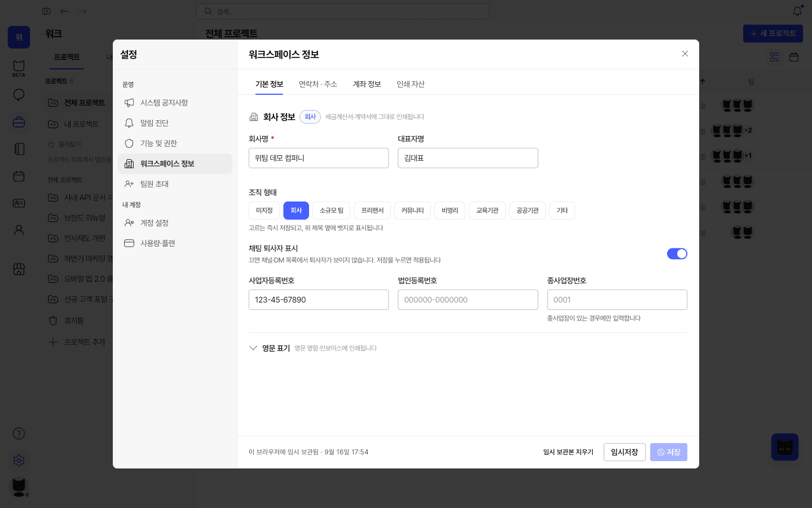Close the settings dialog with X
The image size is (812, 508).
click(x=685, y=54)
